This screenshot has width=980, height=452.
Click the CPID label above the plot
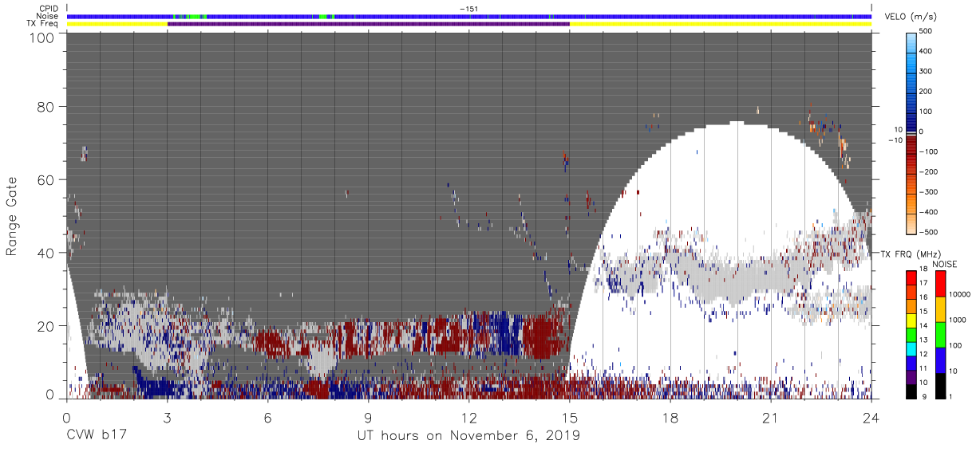(x=49, y=8)
